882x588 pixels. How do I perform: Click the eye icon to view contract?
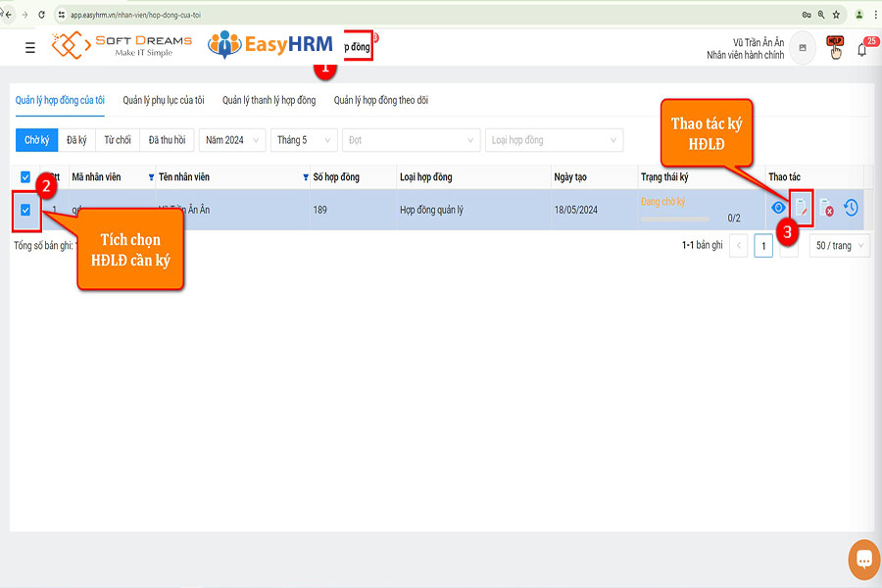(x=777, y=209)
